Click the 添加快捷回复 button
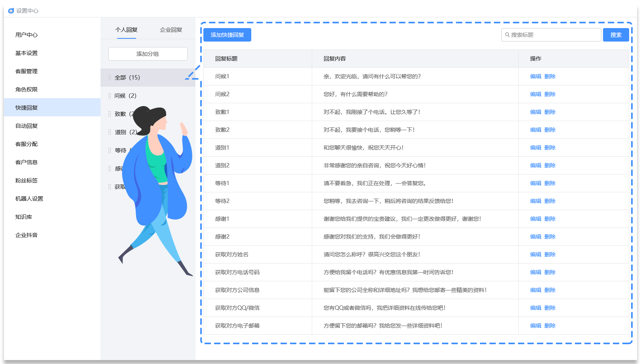The width and height of the screenshot is (641, 364). 227,35
